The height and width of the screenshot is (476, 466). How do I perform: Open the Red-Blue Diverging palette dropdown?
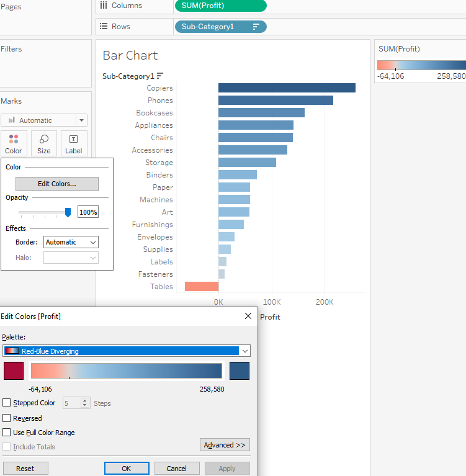(127, 351)
